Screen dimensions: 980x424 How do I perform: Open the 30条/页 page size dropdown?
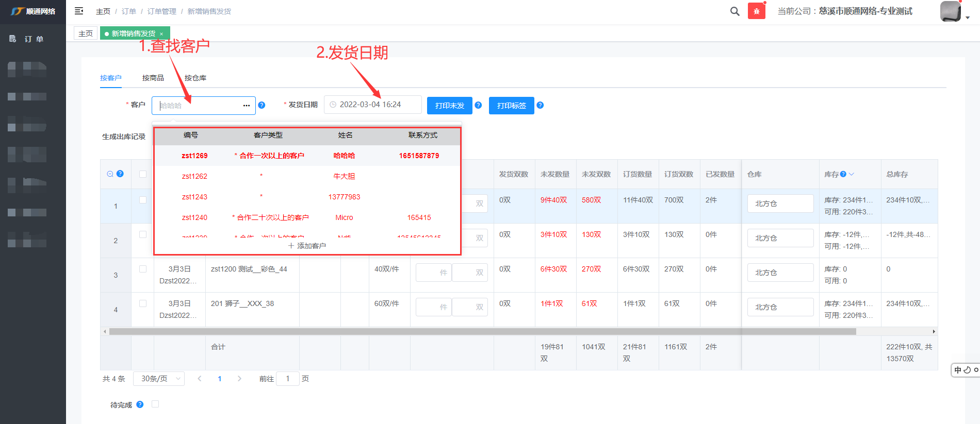159,379
